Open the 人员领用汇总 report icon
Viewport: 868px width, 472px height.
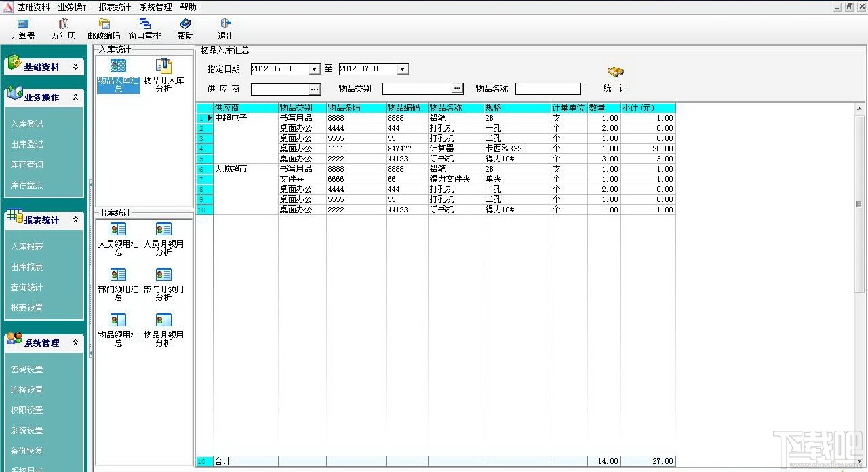118,239
